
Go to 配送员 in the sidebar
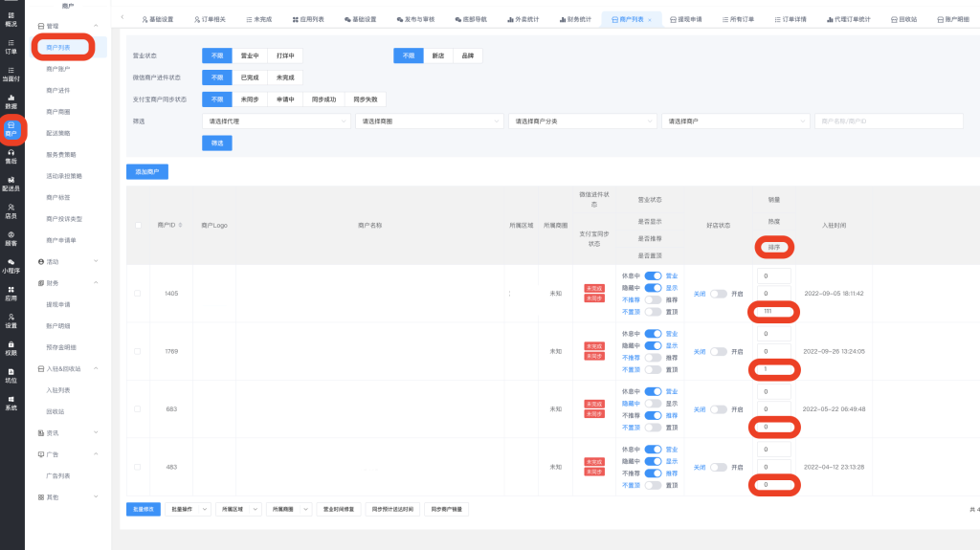(11, 184)
